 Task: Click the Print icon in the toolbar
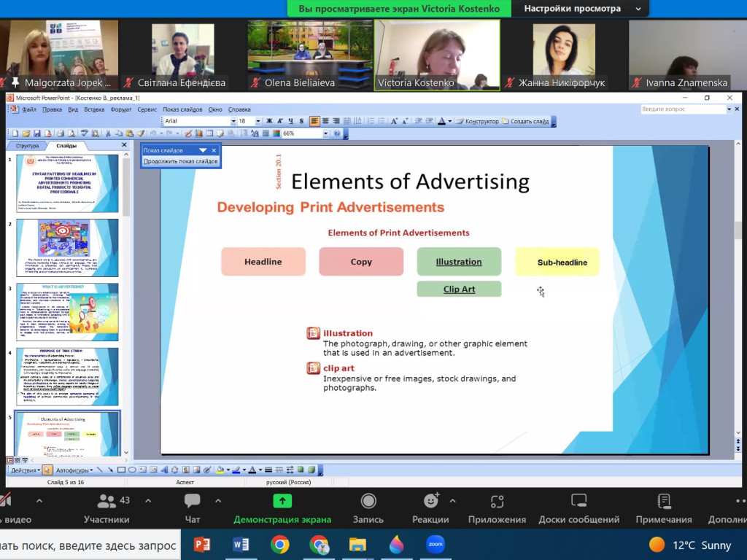coord(61,134)
